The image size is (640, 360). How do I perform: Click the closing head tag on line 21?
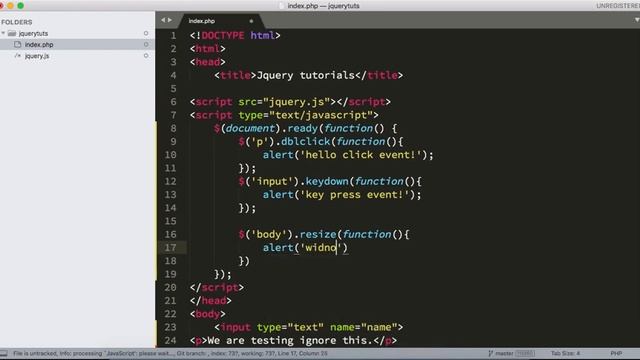(x=211, y=301)
